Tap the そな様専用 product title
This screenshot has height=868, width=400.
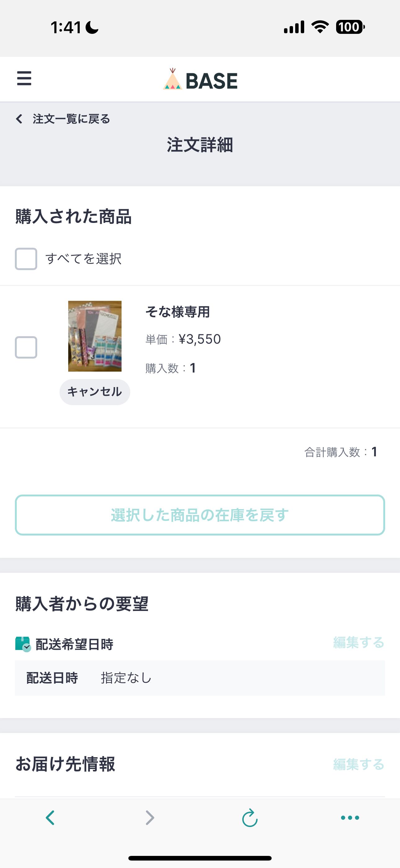(177, 312)
